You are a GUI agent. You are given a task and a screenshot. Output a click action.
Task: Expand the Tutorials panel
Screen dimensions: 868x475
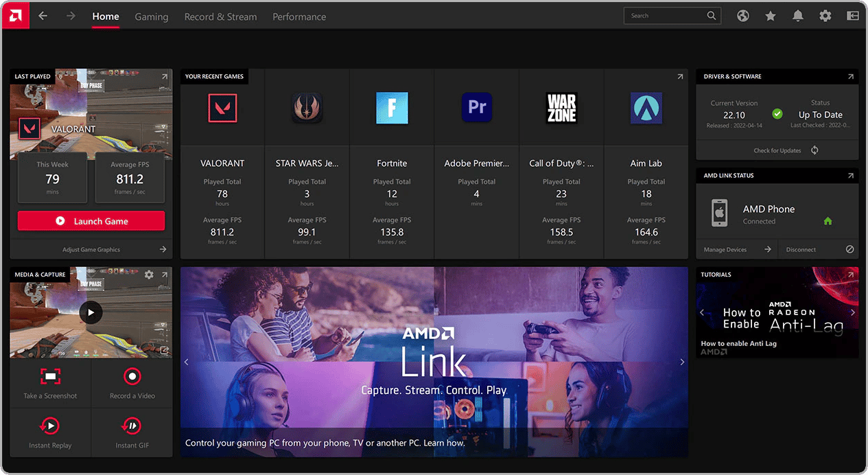tap(851, 275)
